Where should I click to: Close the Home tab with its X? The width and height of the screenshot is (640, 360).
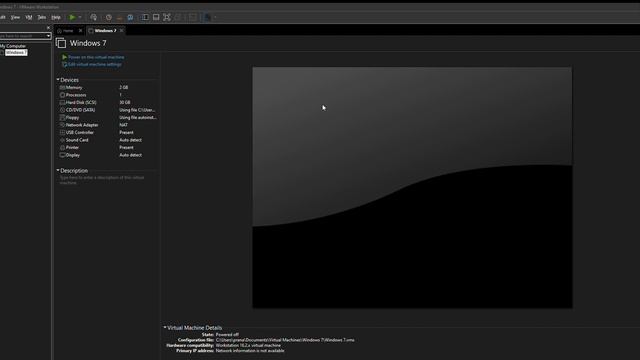[80, 31]
